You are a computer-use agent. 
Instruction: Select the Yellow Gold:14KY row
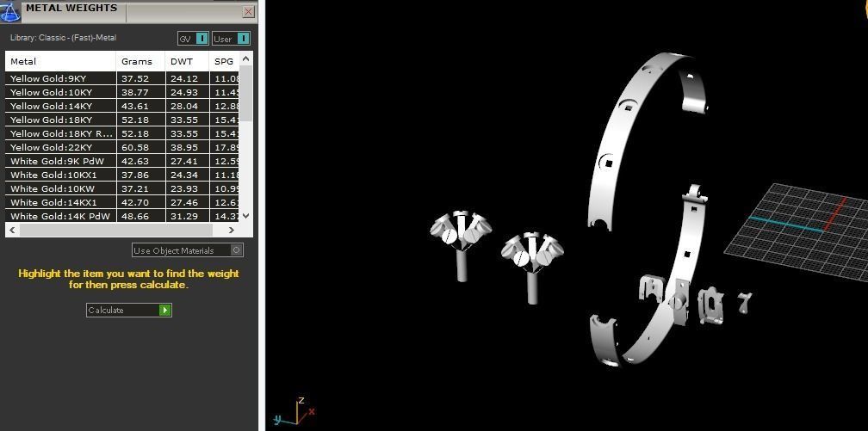coord(121,106)
